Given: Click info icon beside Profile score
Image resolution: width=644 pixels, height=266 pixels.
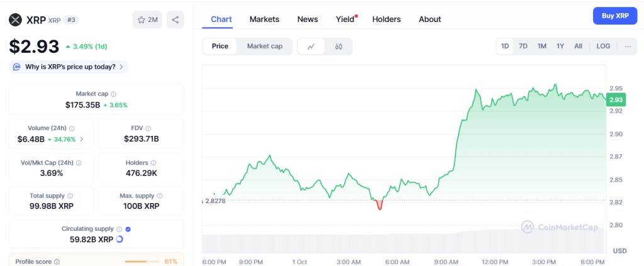Looking at the screenshot, I should tap(57, 262).
